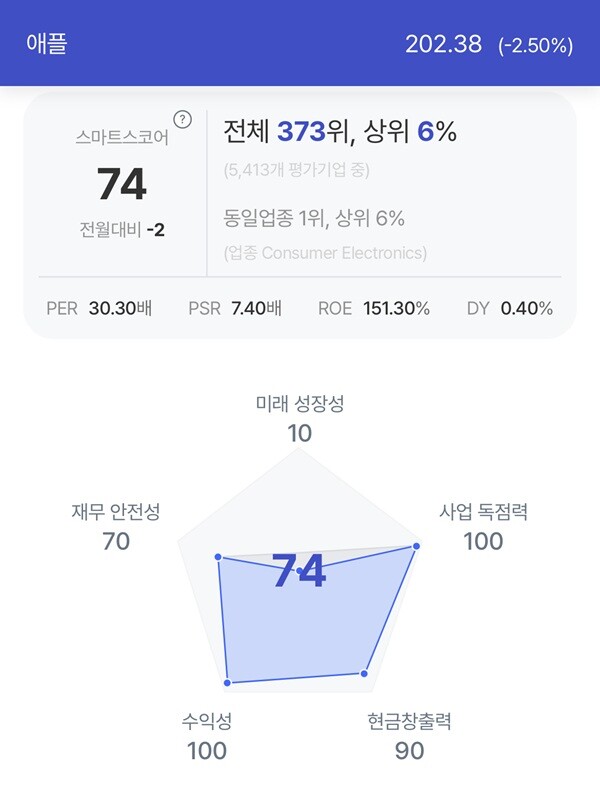600x791 pixels.
Task: Click the 사업 독점력 100 label
Action: [483, 527]
